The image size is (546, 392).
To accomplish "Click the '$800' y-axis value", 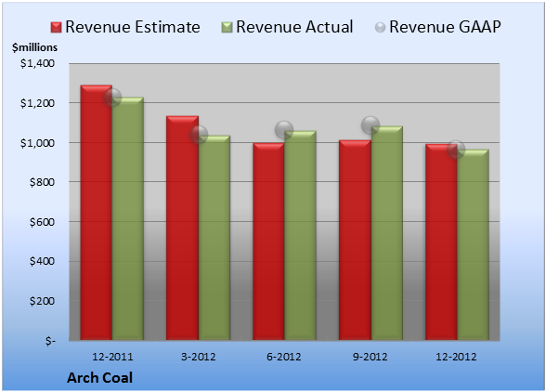I will (42, 182).
